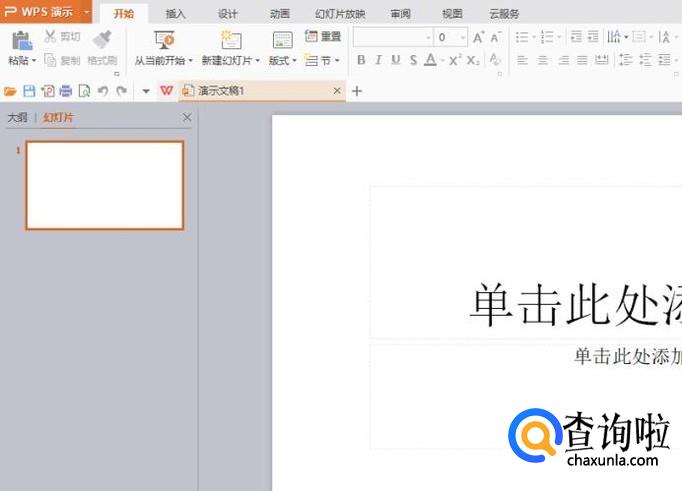Switch to the 审阅 (Review) tab
682x491 pixels.
(x=401, y=14)
